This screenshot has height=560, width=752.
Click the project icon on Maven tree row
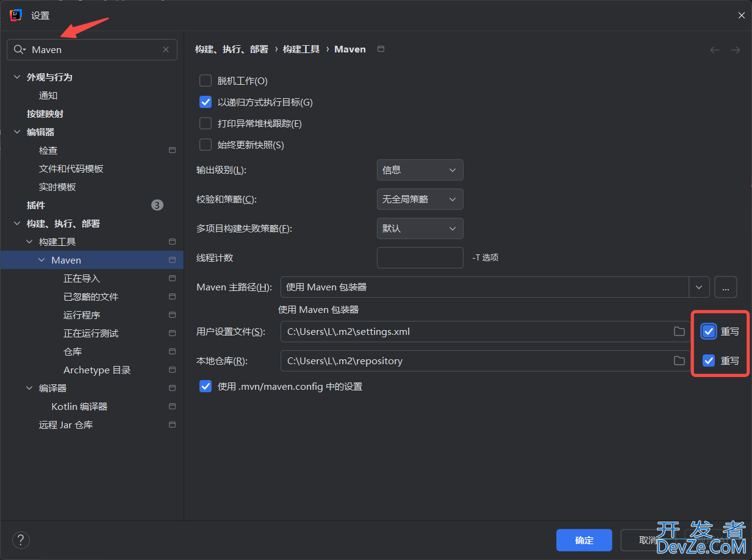coord(173,260)
